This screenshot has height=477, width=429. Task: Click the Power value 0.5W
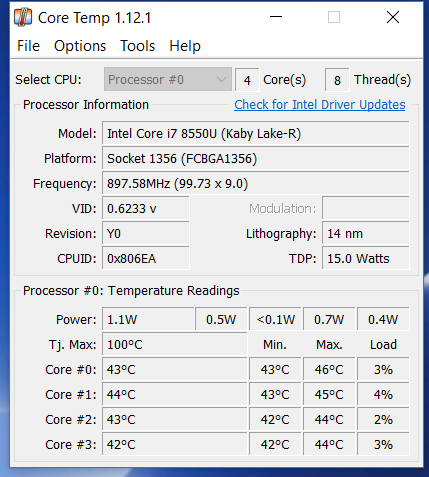pos(221,319)
